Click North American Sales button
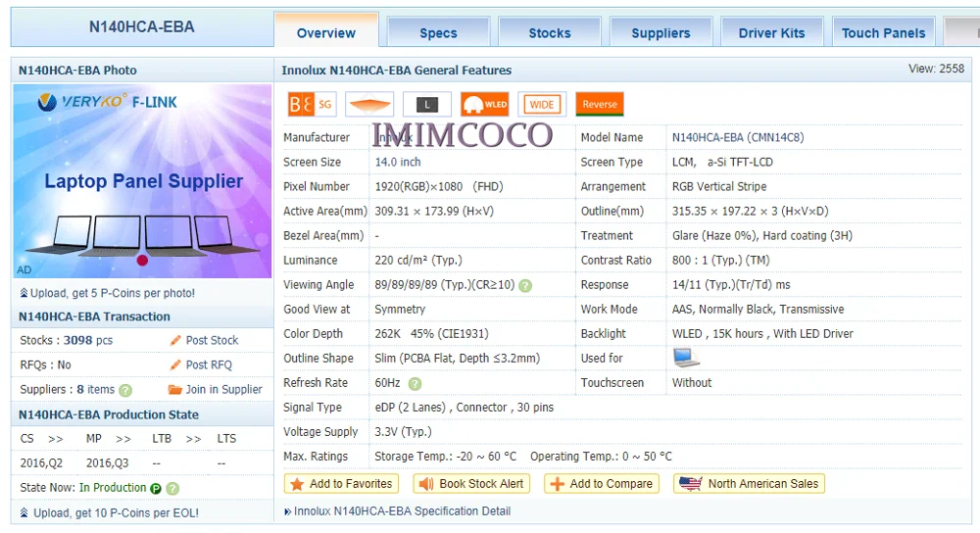 tap(749, 484)
